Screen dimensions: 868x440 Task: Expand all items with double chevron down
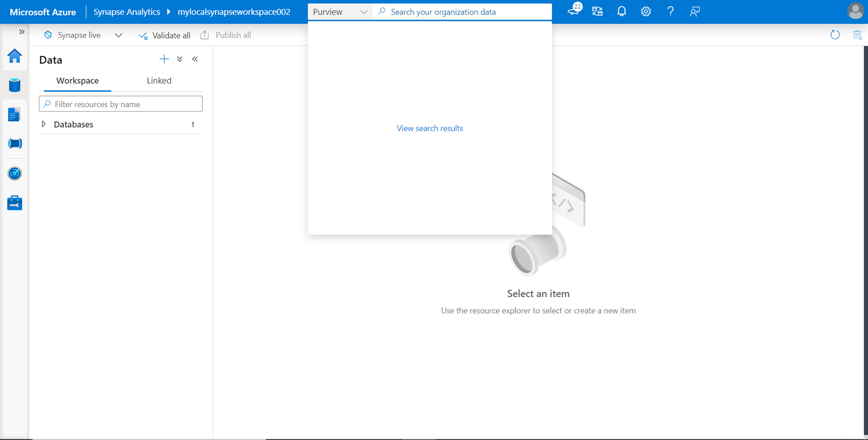pos(180,59)
